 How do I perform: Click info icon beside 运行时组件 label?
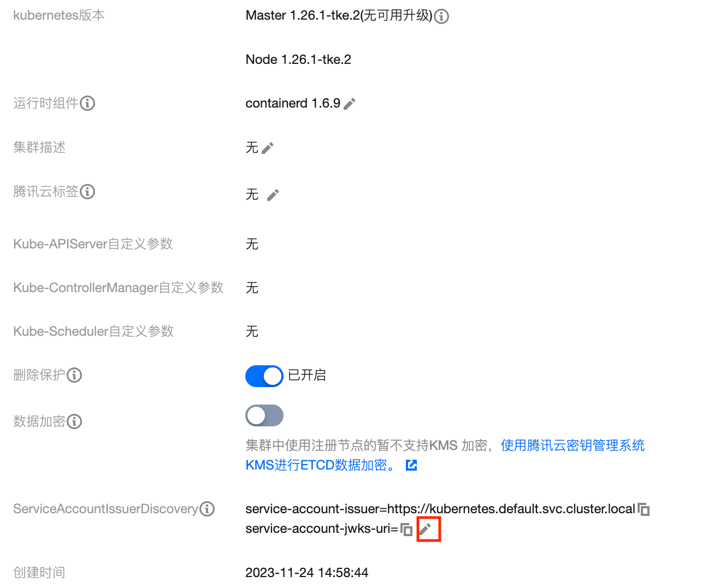pos(87,103)
